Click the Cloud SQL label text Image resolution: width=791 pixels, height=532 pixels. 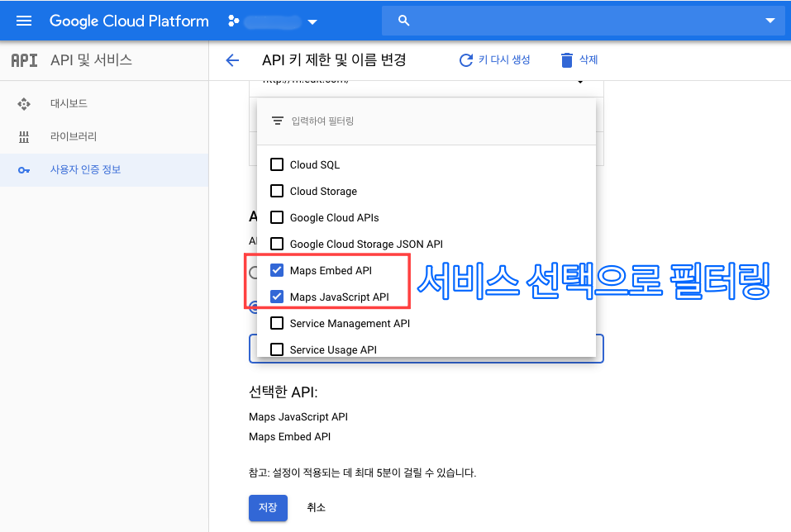tap(315, 165)
